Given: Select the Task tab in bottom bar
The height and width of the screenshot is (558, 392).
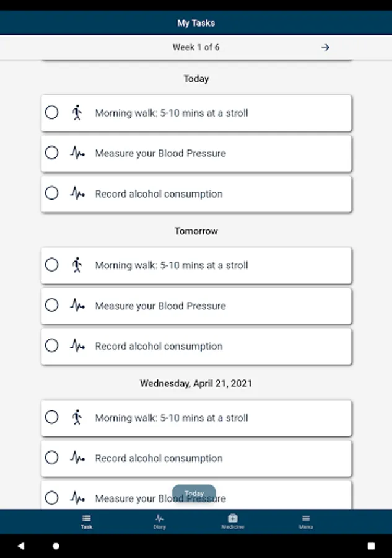Looking at the screenshot, I should [86, 521].
